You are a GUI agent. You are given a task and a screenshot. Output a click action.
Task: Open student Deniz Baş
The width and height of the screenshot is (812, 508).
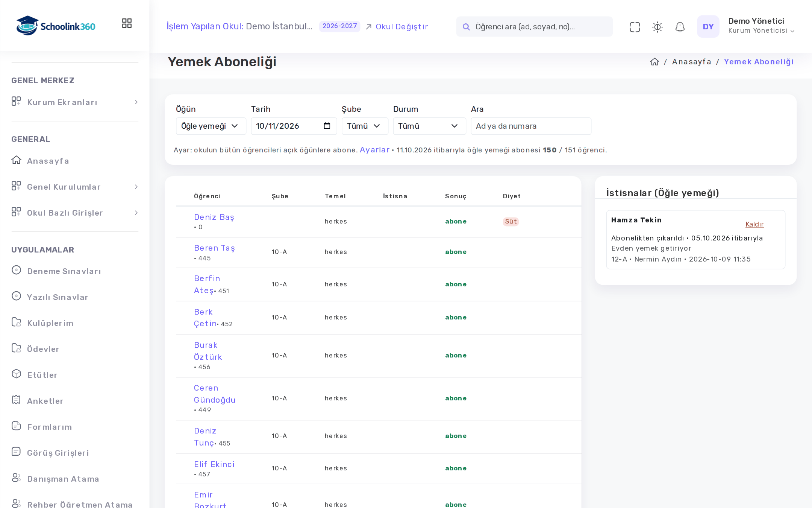214,217
